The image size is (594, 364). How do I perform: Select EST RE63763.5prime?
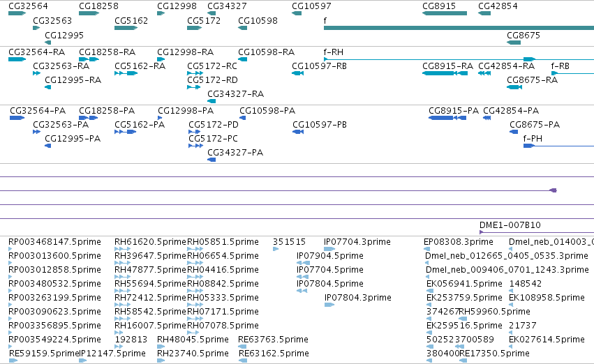(x=273, y=340)
